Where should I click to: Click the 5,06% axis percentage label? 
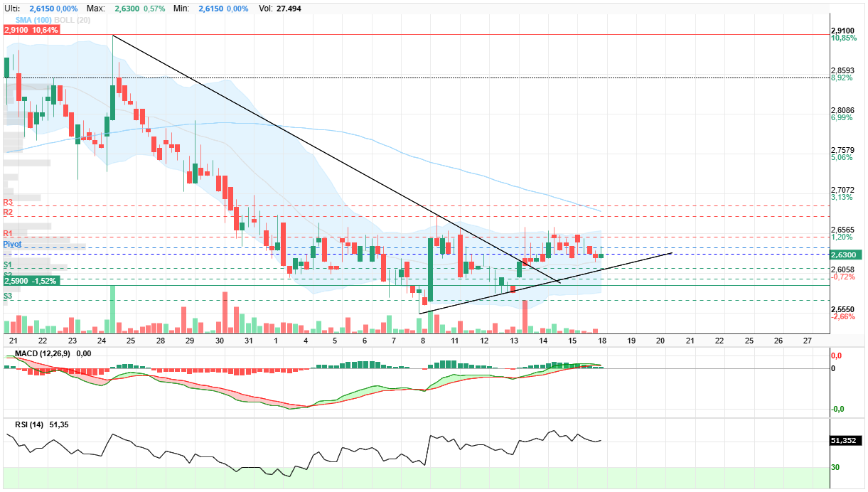(842, 158)
